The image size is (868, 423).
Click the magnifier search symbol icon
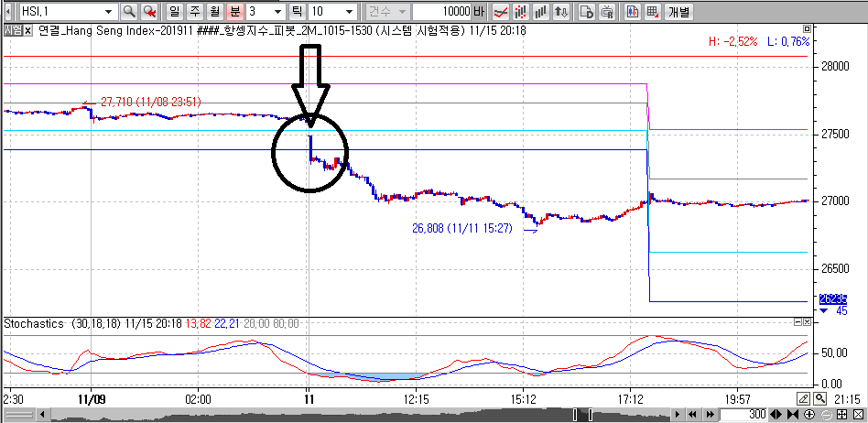[128, 12]
